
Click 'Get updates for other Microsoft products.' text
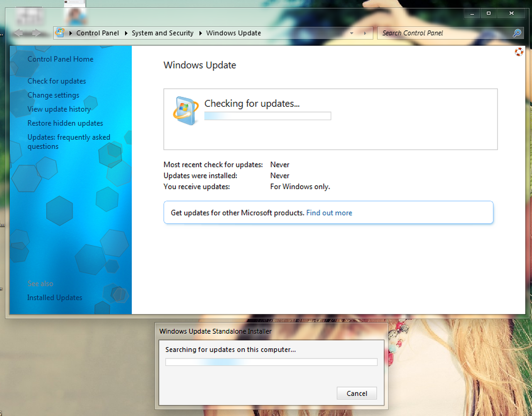[x=237, y=213]
